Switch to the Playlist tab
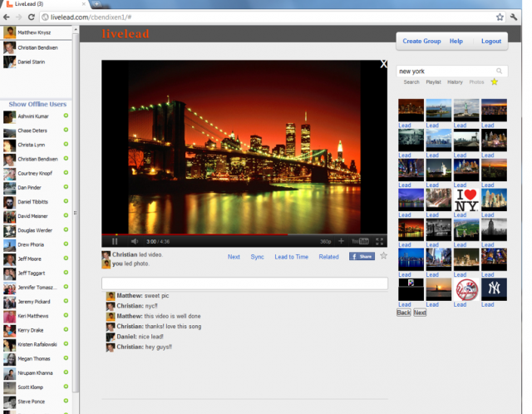The height and width of the screenshot is (414, 532). click(x=433, y=82)
